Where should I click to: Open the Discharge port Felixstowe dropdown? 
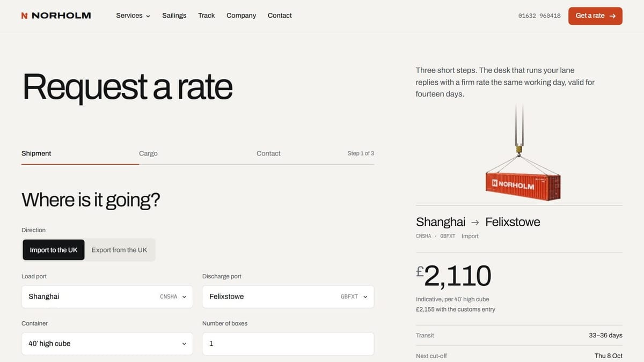[x=288, y=297]
